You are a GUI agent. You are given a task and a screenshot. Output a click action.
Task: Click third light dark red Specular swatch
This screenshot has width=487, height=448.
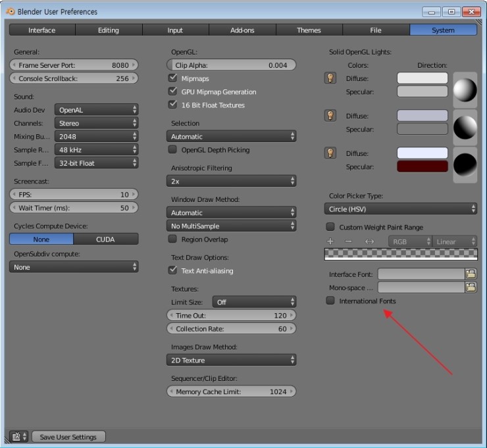423,166
